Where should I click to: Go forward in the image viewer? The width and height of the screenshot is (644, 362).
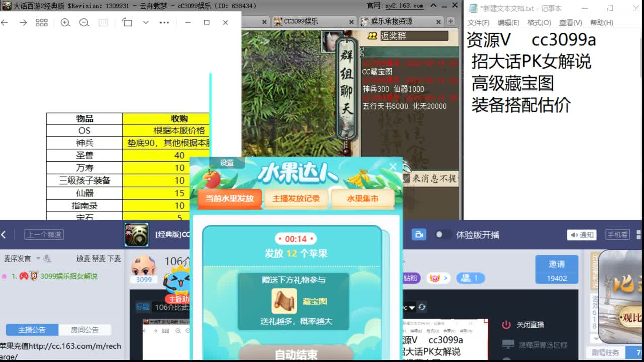tap(23, 23)
